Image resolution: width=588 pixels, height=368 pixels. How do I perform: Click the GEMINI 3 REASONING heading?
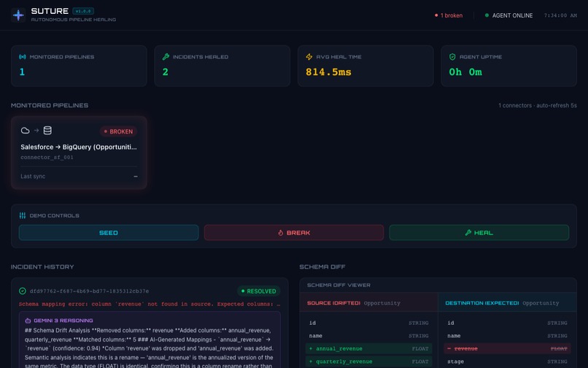63,321
